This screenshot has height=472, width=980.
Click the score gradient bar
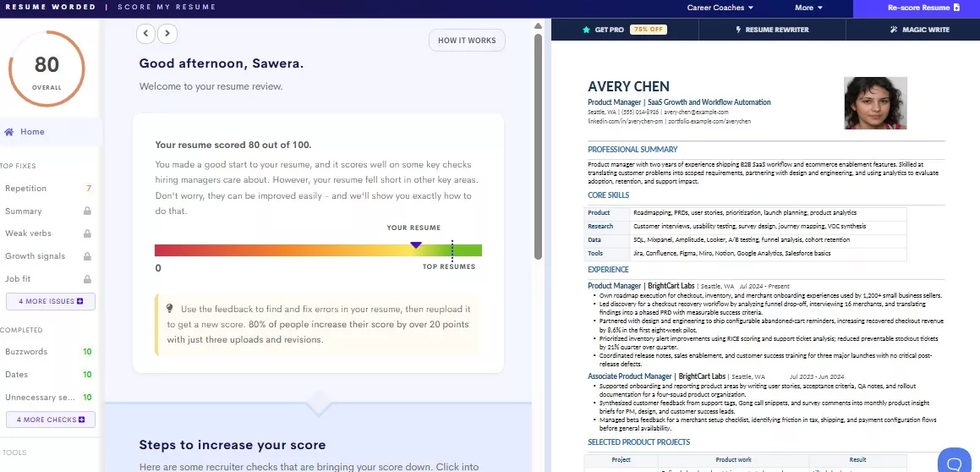318,250
